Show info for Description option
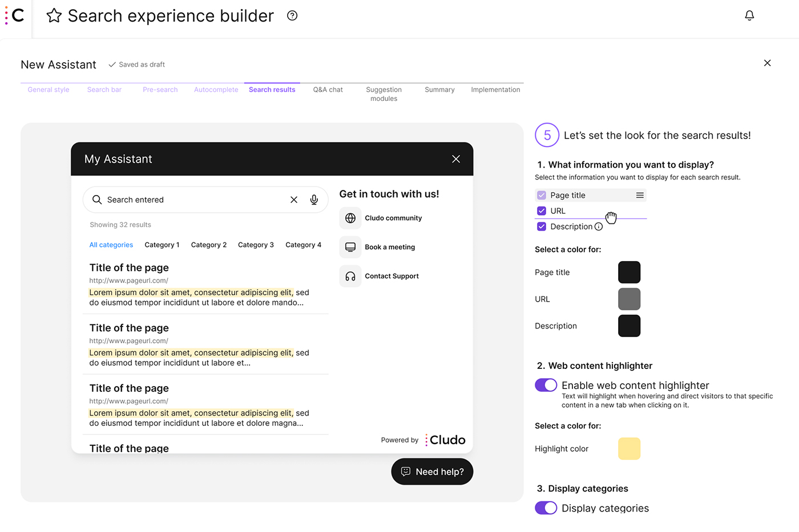799x532 pixels. point(599,226)
